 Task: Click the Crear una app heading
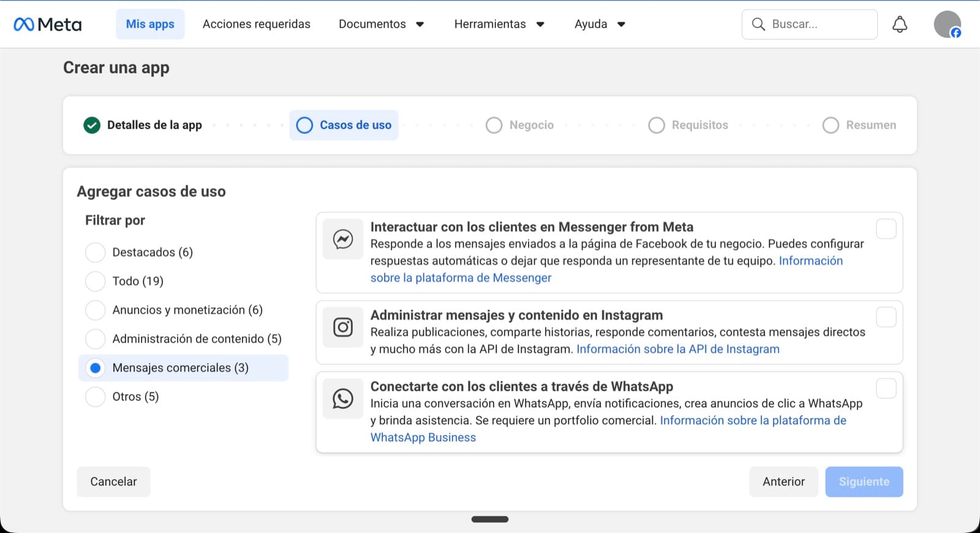(116, 67)
